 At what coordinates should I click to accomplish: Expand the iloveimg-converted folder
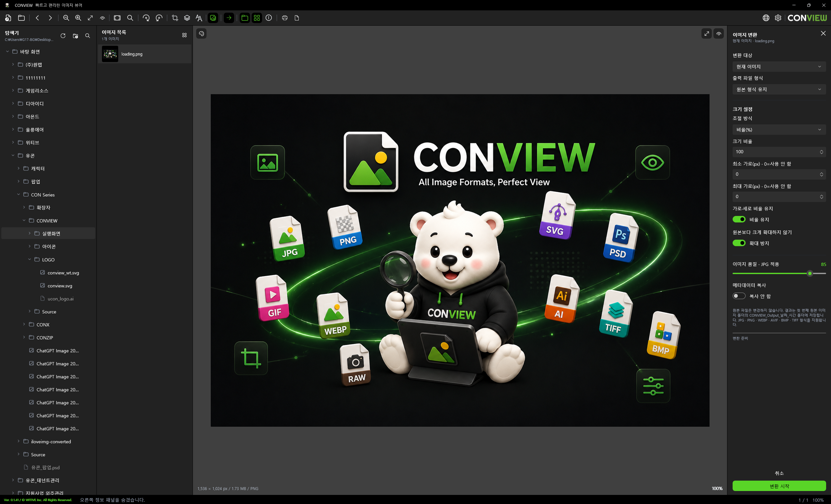[19, 441]
